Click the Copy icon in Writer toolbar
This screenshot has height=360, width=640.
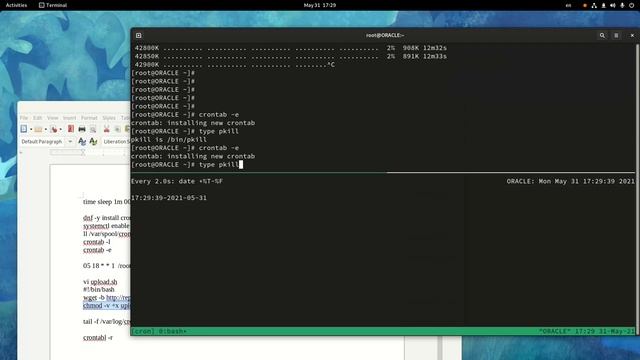(x=118, y=129)
